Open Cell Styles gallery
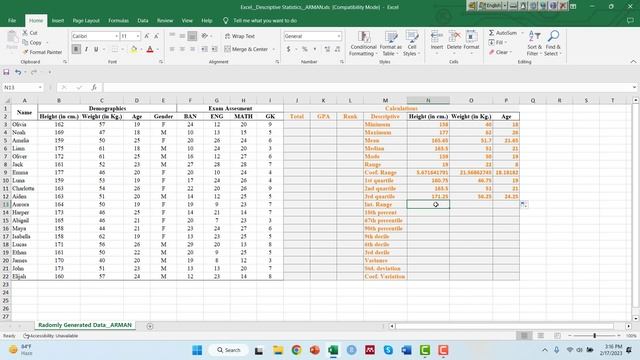The width and height of the screenshot is (640, 360). (x=411, y=43)
